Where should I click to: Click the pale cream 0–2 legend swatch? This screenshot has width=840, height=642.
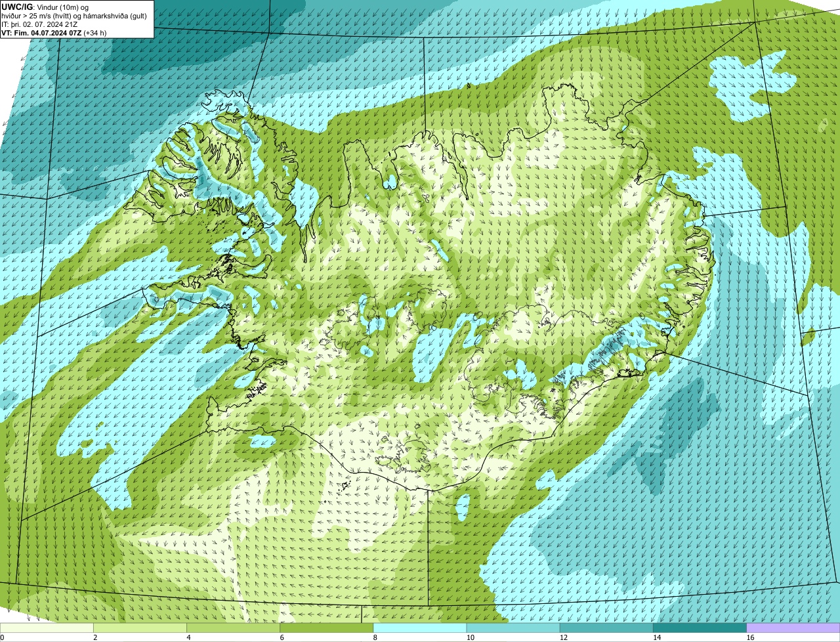coord(47,628)
